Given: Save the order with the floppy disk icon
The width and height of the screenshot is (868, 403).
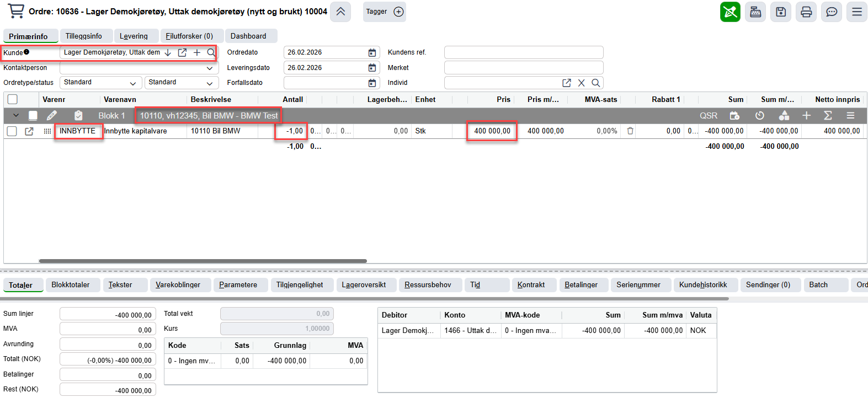Looking at the screenshot, I should (781, 12).
